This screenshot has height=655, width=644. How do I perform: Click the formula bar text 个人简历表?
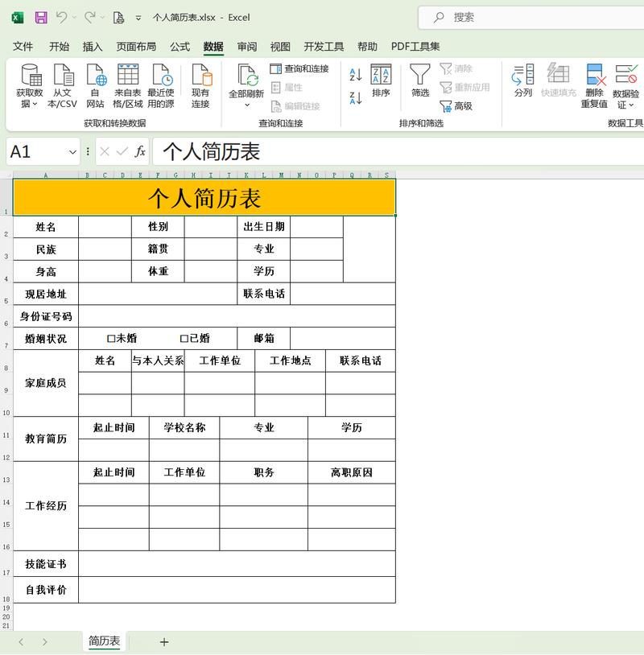pos(212,151)
